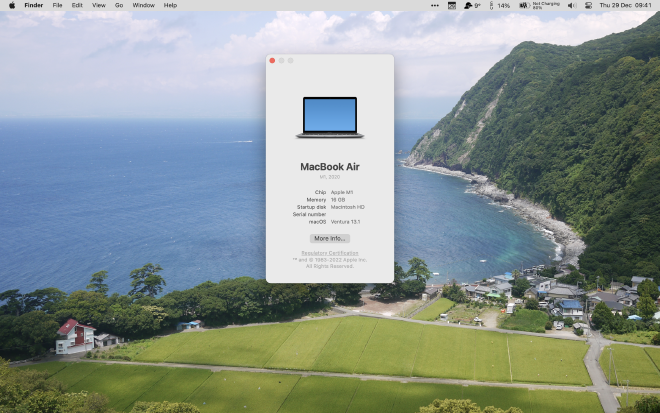Click the MacBook Air title text

tap(330, 167)
